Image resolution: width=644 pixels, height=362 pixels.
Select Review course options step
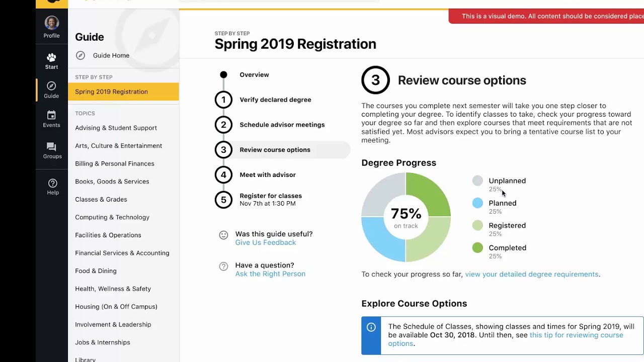click(275, 150)
